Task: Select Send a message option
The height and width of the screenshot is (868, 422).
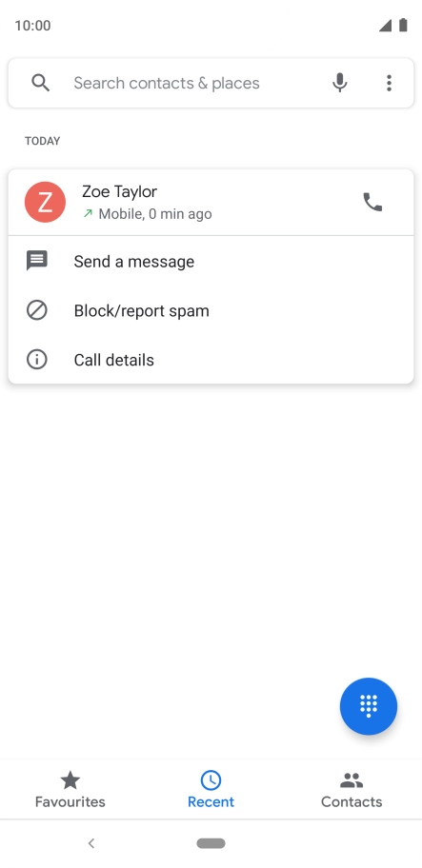Action: pyautogui.click(x=211, y=262)
